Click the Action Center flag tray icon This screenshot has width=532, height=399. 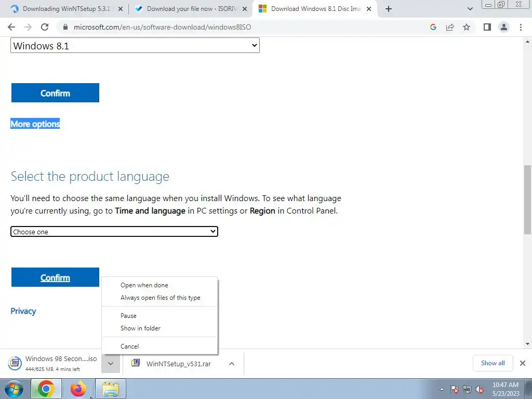455,389
